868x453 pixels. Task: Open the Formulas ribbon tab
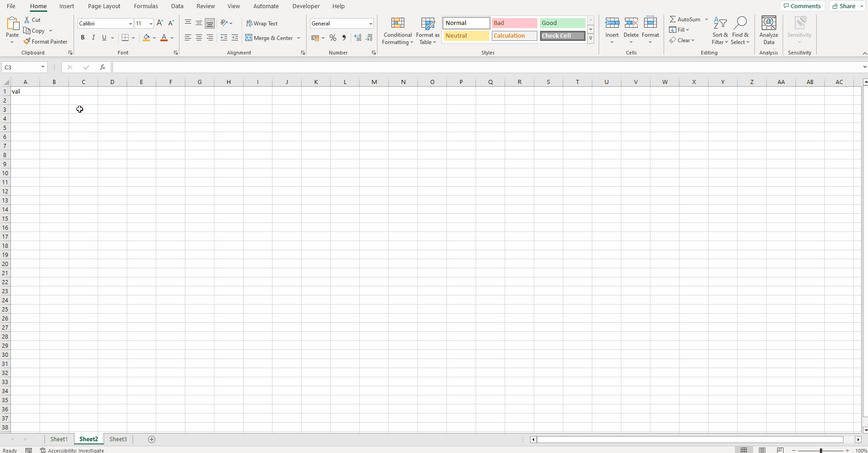coord(146,6)
